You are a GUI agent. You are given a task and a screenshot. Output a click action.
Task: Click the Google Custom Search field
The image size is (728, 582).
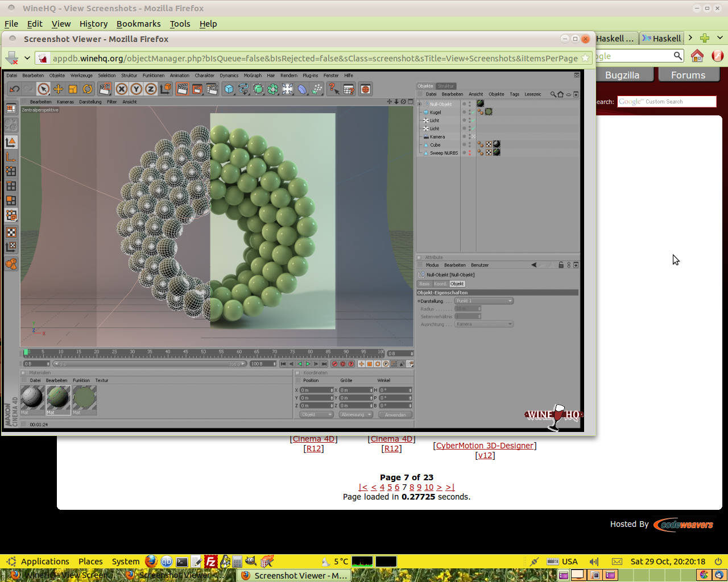pos(667,102)
